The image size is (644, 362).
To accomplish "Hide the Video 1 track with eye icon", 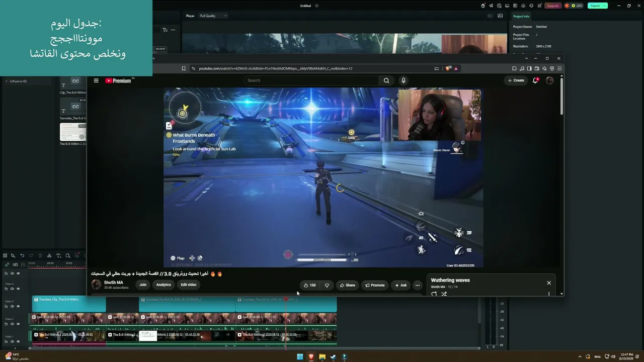I will click(x=18, y=341).
